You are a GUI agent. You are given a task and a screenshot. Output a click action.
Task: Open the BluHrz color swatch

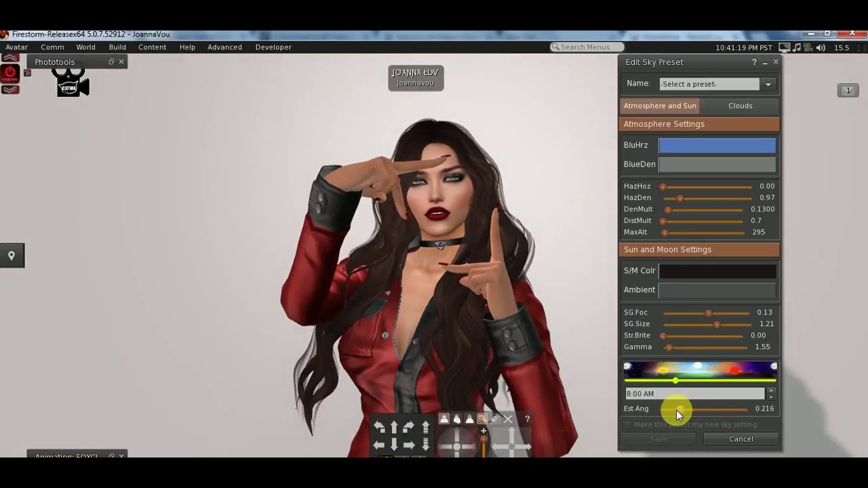pyautogui.click(x=717, y=145)
